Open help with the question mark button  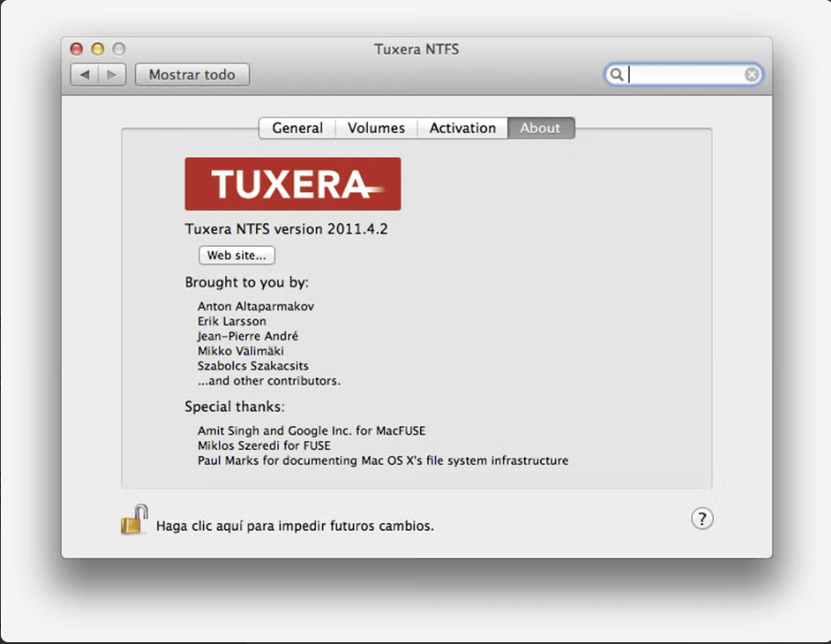coord(701,519)
